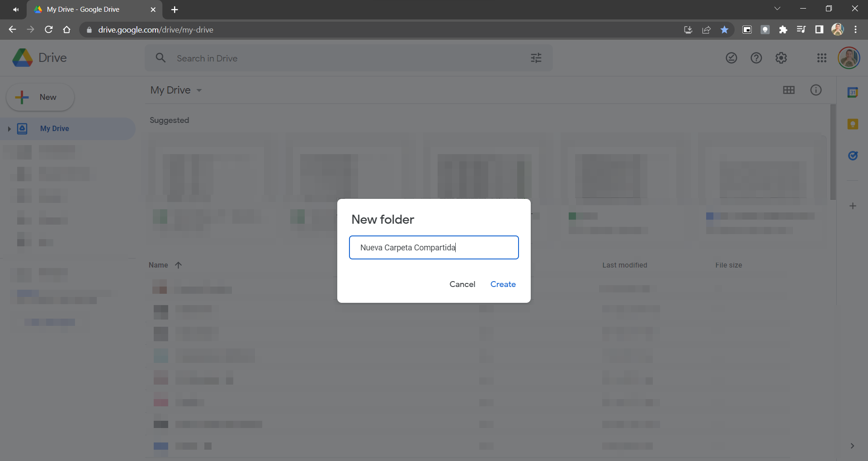Open Chrome home page button
The height and width of the screenshot is (461, 868).
pyautogui.click(x=67, y=30)
